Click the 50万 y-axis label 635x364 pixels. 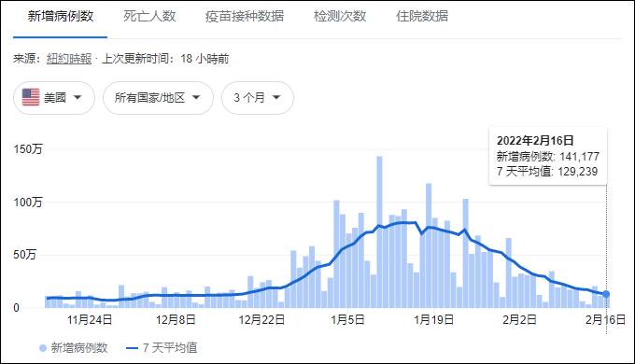click(24, 255)
